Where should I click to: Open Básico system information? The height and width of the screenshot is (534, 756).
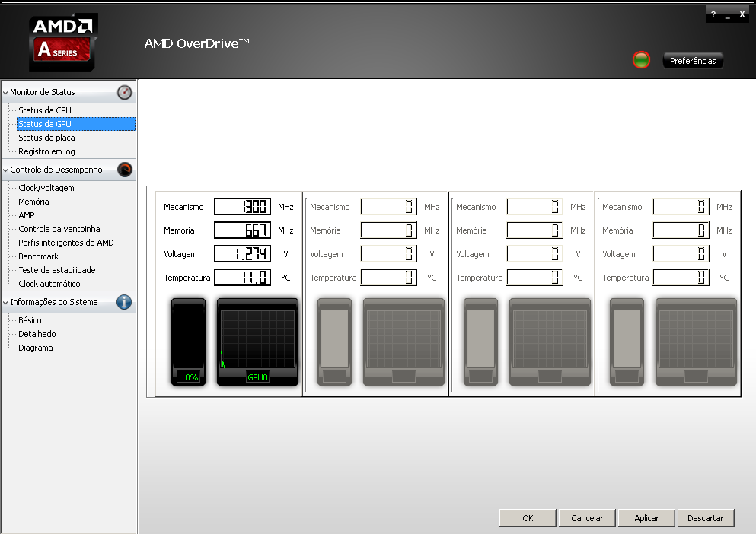[30, 320]
